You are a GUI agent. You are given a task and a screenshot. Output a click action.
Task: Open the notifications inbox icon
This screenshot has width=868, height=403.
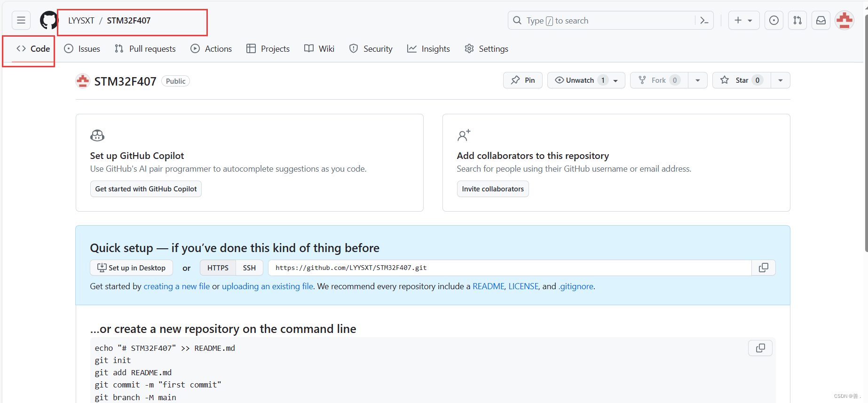[821, 20]
